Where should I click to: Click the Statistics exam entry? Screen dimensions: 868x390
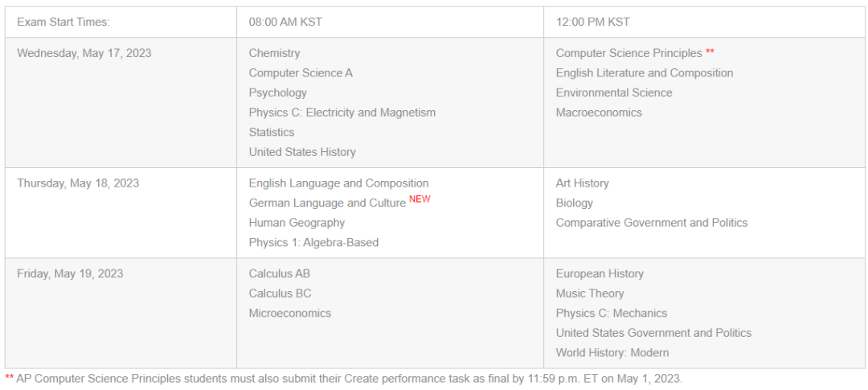[272, 133]
